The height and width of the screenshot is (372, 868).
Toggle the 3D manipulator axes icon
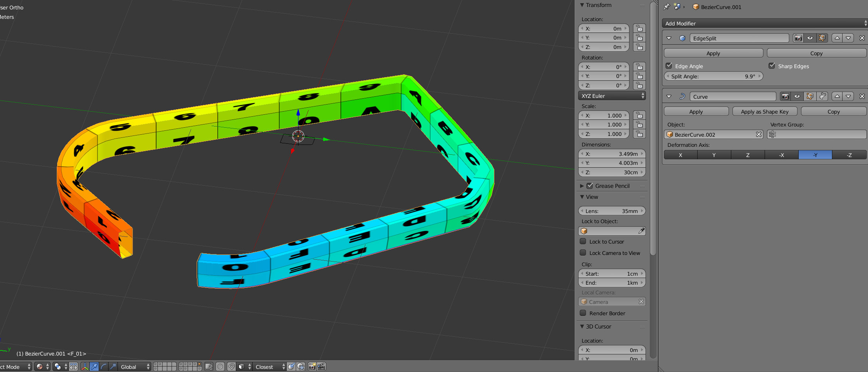tap(85, 367)
